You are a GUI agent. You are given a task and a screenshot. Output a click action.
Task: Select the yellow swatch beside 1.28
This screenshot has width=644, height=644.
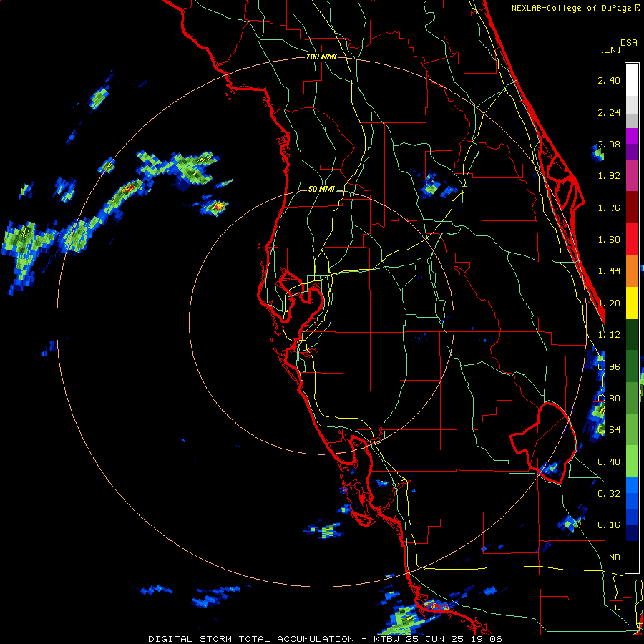[x=632, y=303]
